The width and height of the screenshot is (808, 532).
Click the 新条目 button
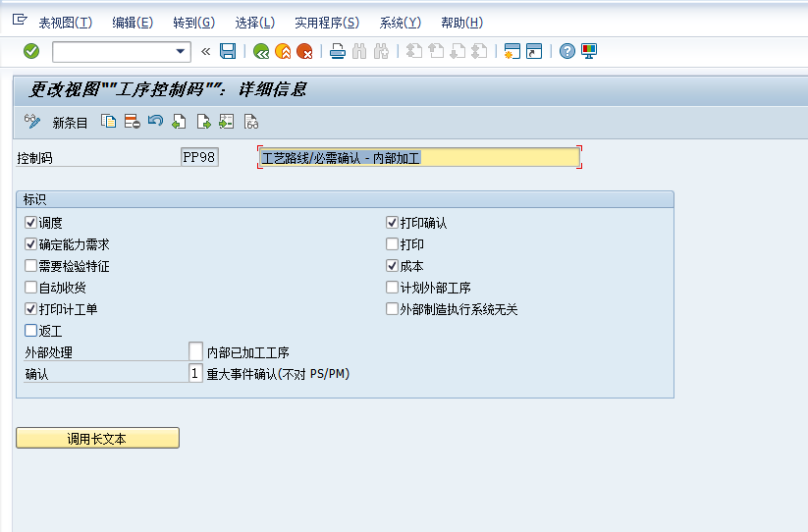tap(70, 123)
